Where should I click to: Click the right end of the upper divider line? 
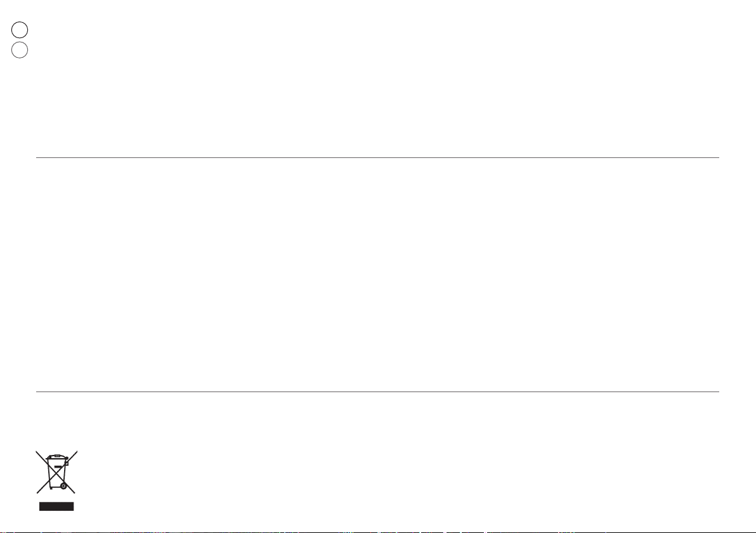(717, 157)
